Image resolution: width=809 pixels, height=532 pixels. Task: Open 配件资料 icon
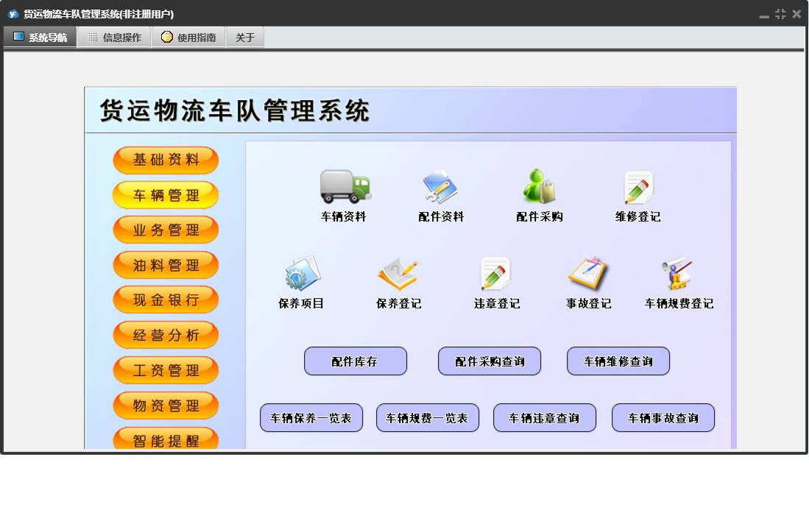pos(440,187)
